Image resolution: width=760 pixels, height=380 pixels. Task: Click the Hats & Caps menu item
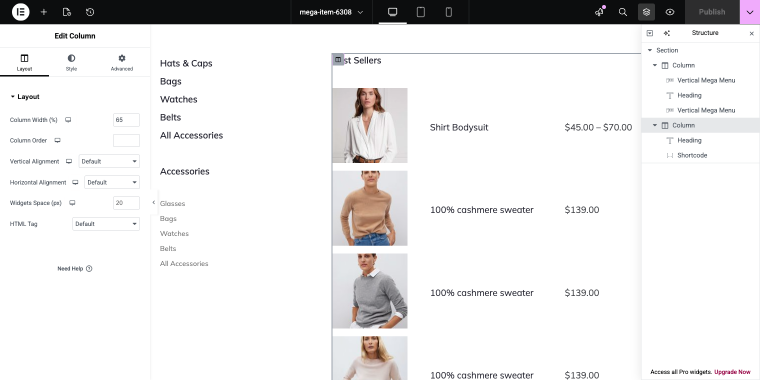click(x=186, y=63)
